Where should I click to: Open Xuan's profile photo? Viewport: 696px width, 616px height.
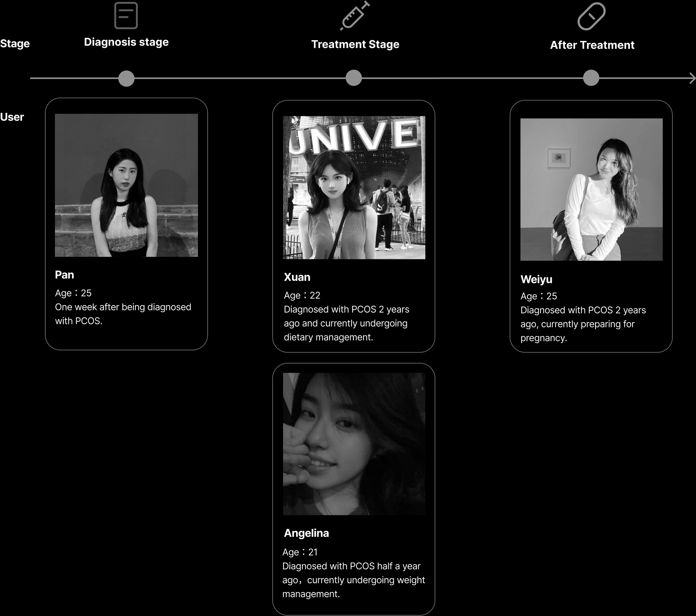pyautogui.click(x=354, y=188)
